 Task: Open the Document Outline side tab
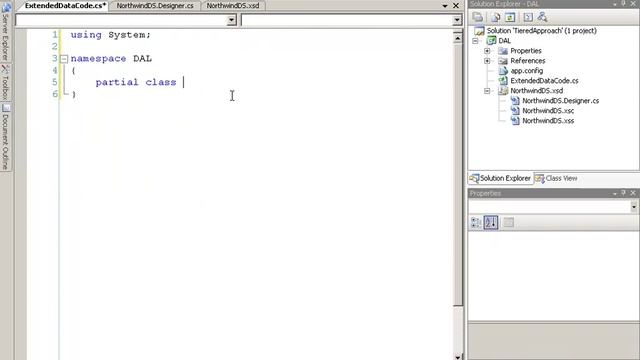(5, 138)
